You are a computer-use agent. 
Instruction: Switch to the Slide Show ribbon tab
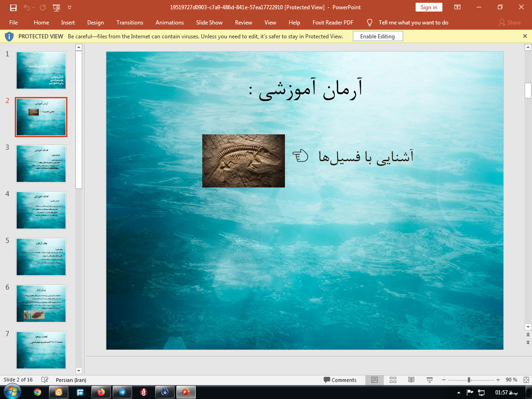click(209, 22)
